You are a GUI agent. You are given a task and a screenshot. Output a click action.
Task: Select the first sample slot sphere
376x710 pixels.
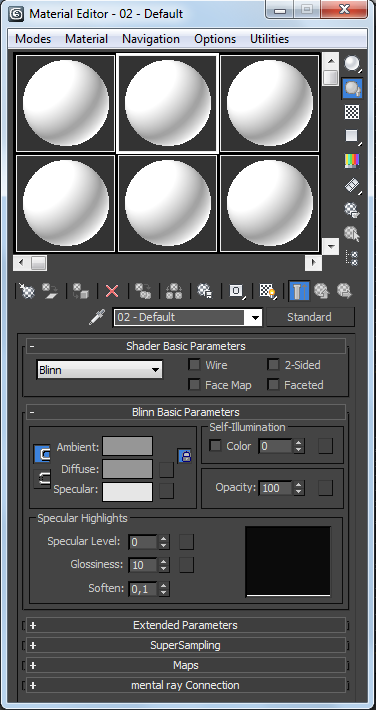pos(66,103)
